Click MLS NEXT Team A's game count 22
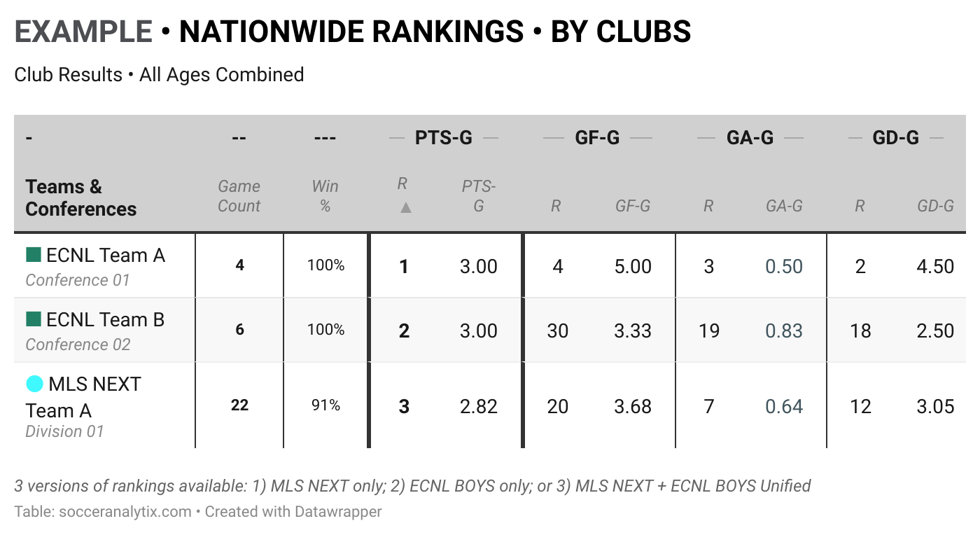Viewport: 980px width, 535px height. (x=239, y=405)
